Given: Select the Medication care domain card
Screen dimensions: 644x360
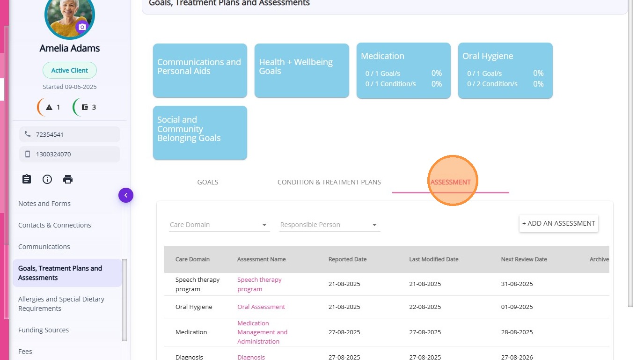Looking at the screenshot, I should [x=403, y=70].
